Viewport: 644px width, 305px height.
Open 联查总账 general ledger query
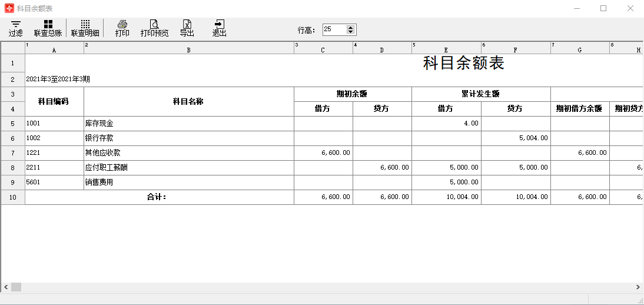pos(48,28)
